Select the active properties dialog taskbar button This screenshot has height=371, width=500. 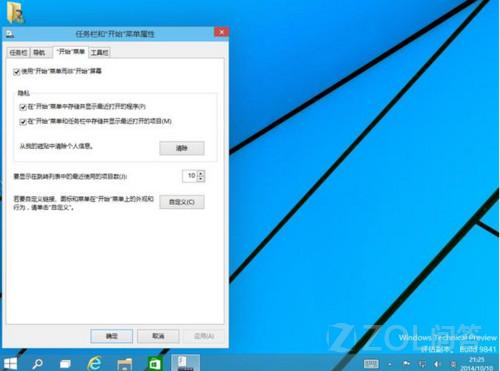185,363
